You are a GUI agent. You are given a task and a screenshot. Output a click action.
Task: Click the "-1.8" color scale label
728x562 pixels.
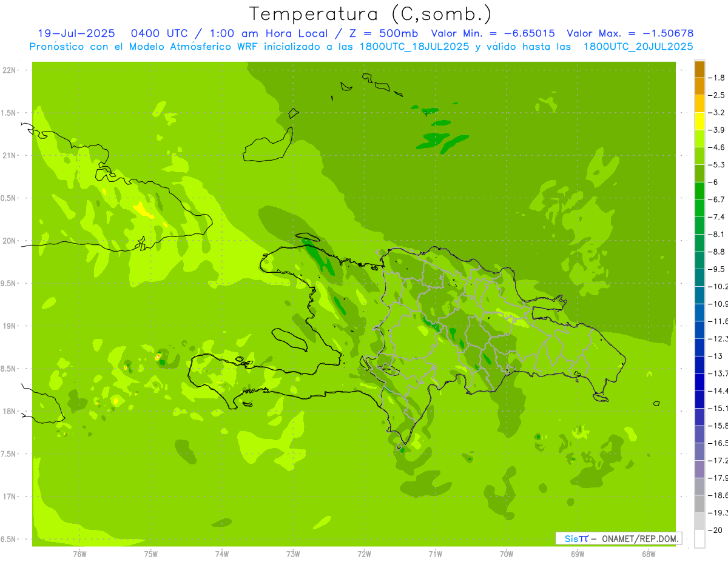click(716, 78)
